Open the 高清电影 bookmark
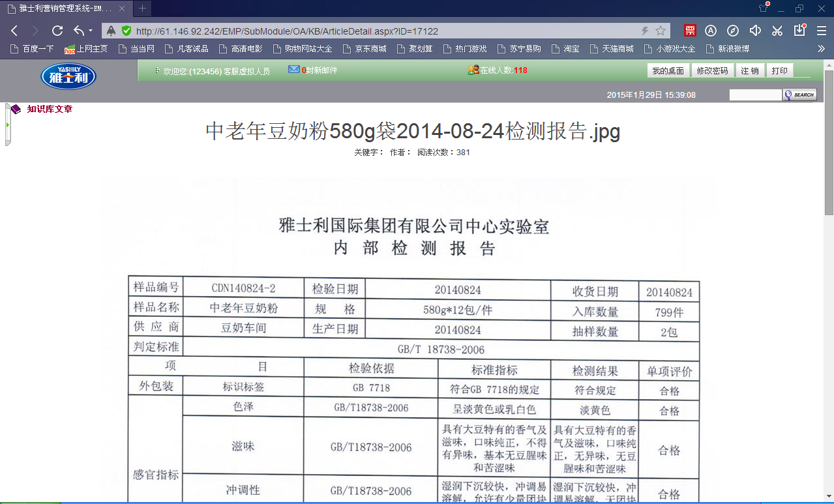Image resolution: width=834 pixels, height=504 pixels. (x=241, y=49)
